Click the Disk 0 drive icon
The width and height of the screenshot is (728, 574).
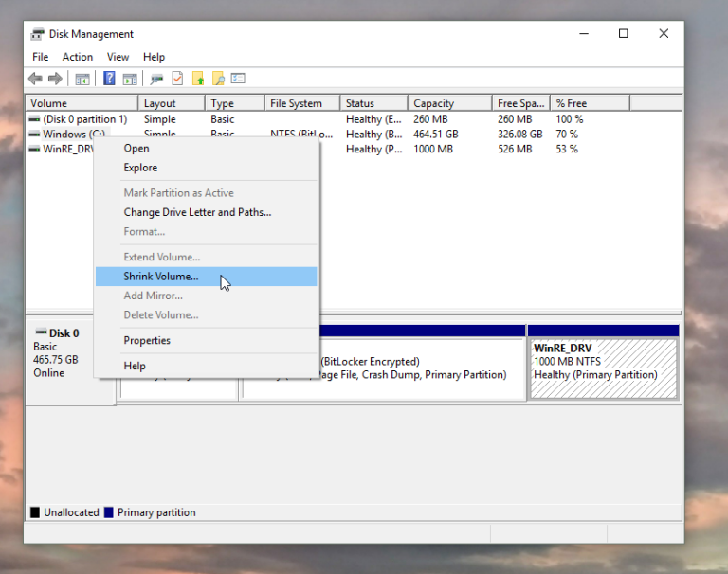click(x=42, y=332)
